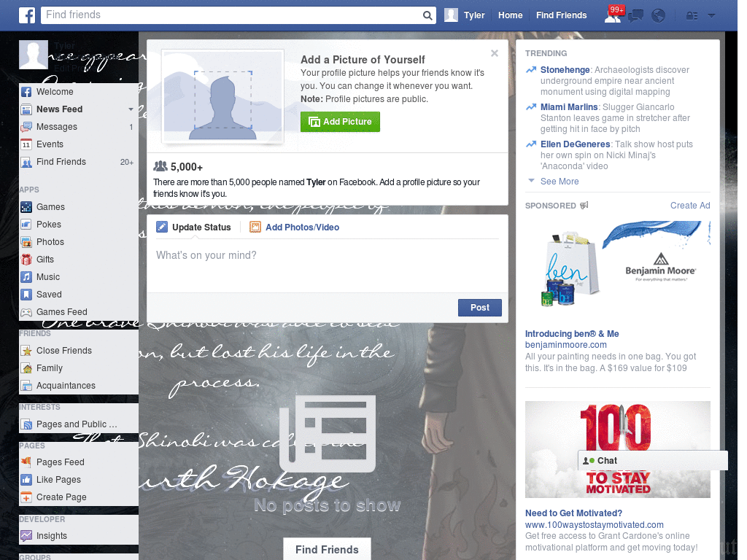Viewport: 747px width, 560px height.
Task: Open Introducing ben & Me ad link
Action: [572, 334]
